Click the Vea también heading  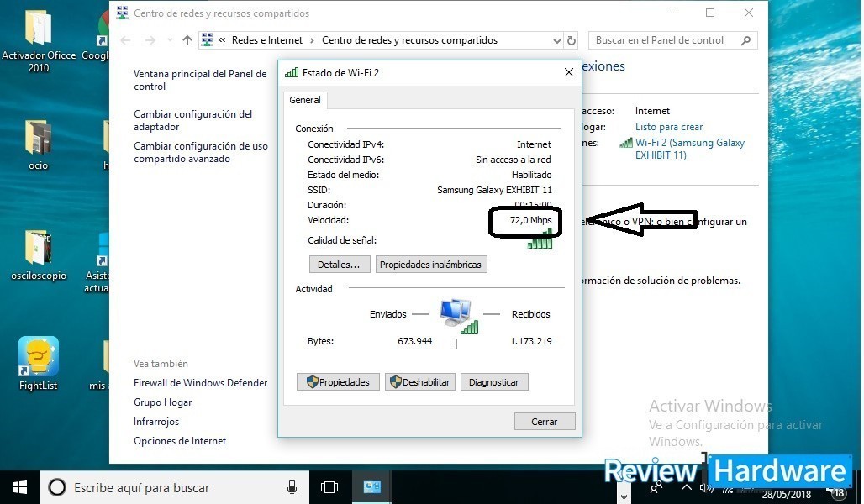point(161,364)
